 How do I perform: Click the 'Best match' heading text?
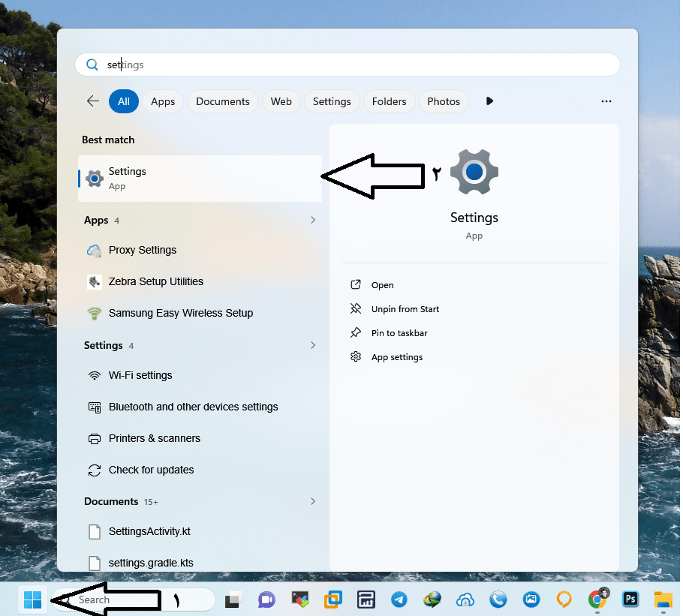pos(108,140)
